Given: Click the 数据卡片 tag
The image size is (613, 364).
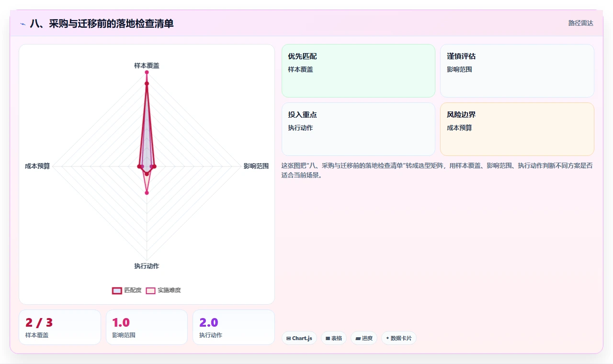Looking at the screenshot, I should point(399,338).
